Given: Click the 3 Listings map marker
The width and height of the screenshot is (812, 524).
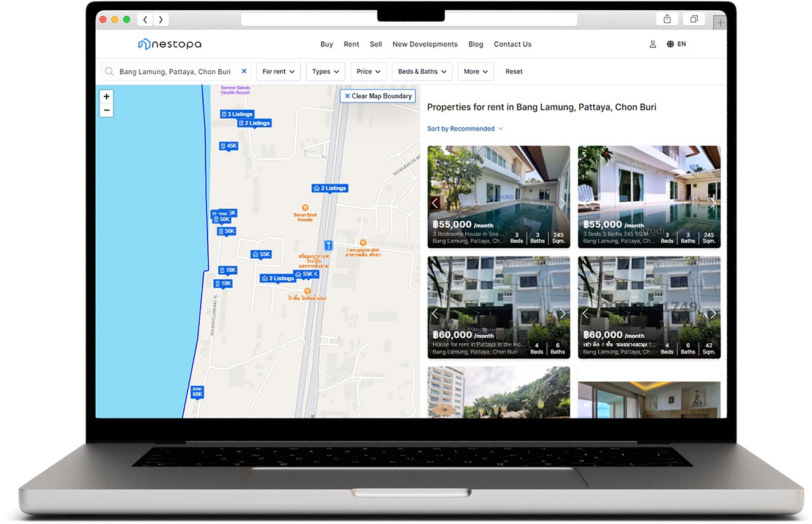Looking at the screenshot, I should coord(237,114).
